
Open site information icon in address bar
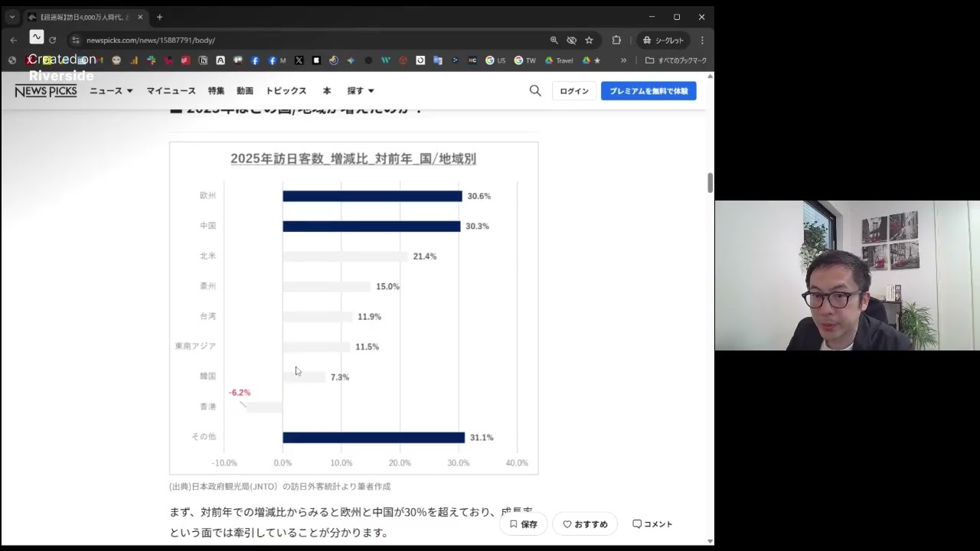(x=75, y=40)
